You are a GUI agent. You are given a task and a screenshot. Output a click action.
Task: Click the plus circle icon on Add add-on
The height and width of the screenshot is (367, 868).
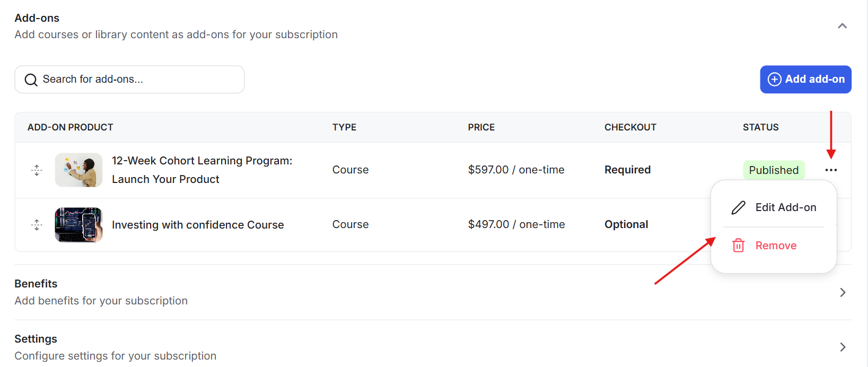point(774,79)
